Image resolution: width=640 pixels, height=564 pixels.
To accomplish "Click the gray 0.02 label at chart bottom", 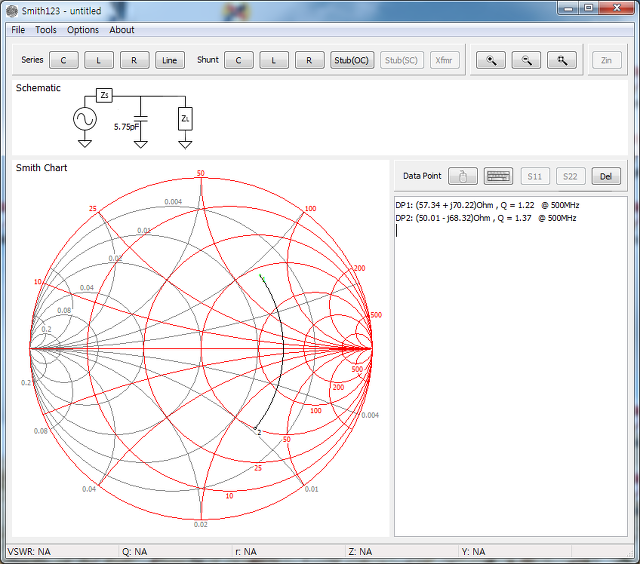I will click(x=200, y=524).
